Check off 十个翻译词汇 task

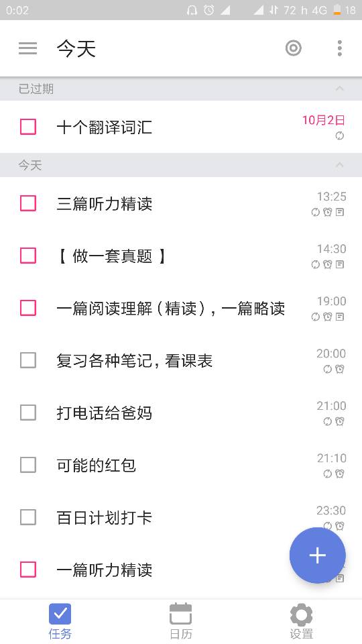[x=28, y=127]
